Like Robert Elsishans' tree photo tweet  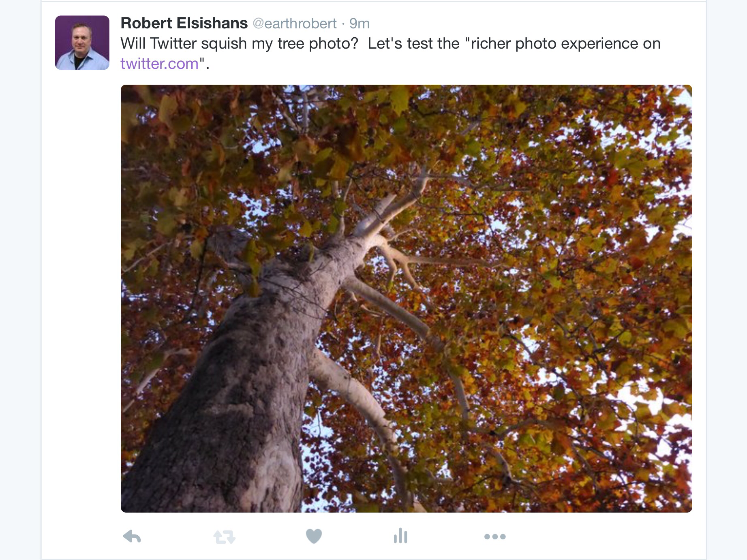click(x=314, y=536)
